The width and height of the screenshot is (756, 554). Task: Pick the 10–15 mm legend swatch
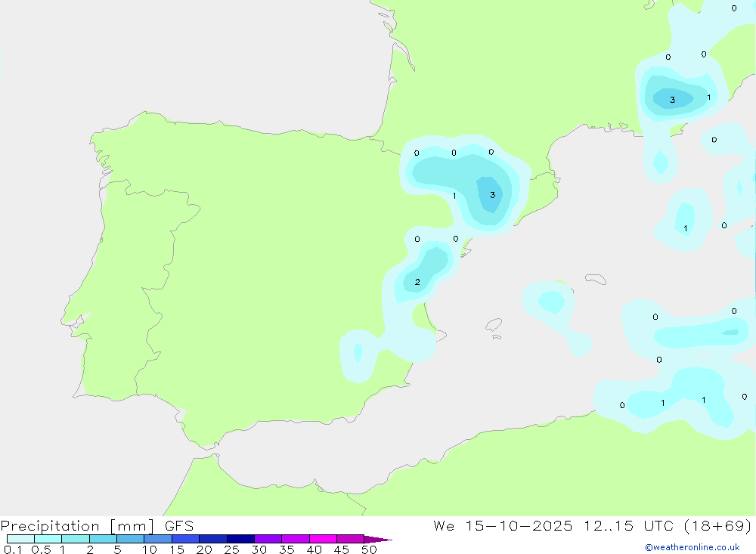[158, 539]
